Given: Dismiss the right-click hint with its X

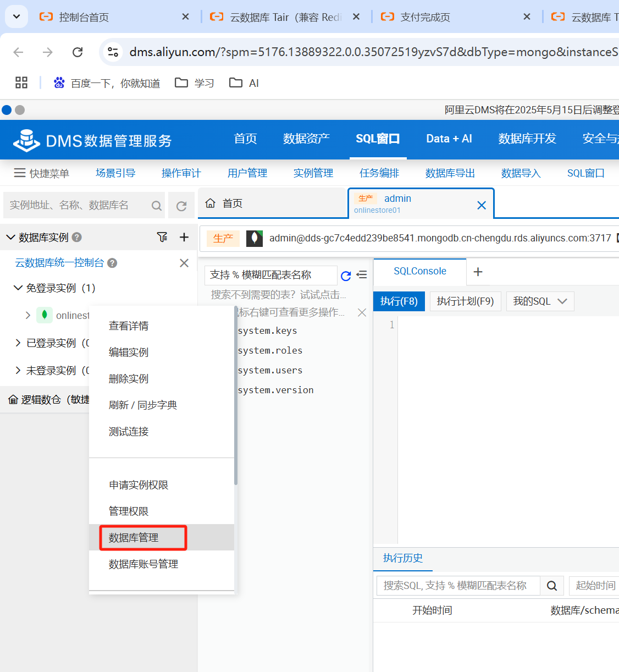Looking at the screenshot, I should pyautogui.click(x=362, y=312).
